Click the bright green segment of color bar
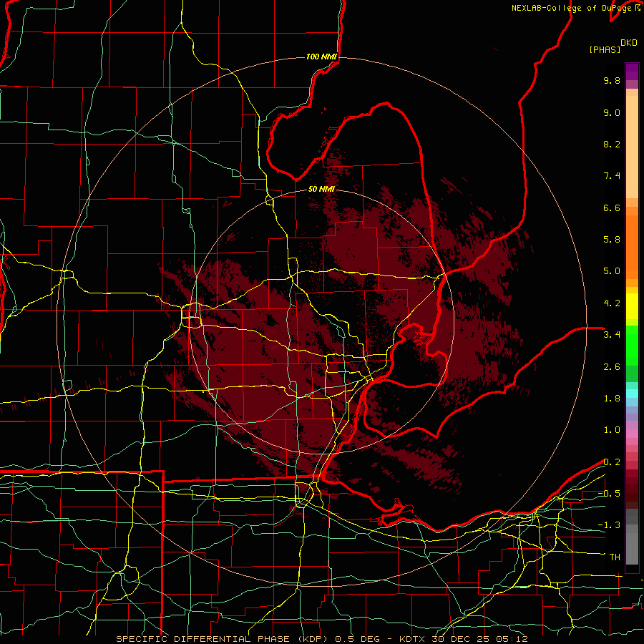This screenshot has height=644, width=644. [632, 345]
